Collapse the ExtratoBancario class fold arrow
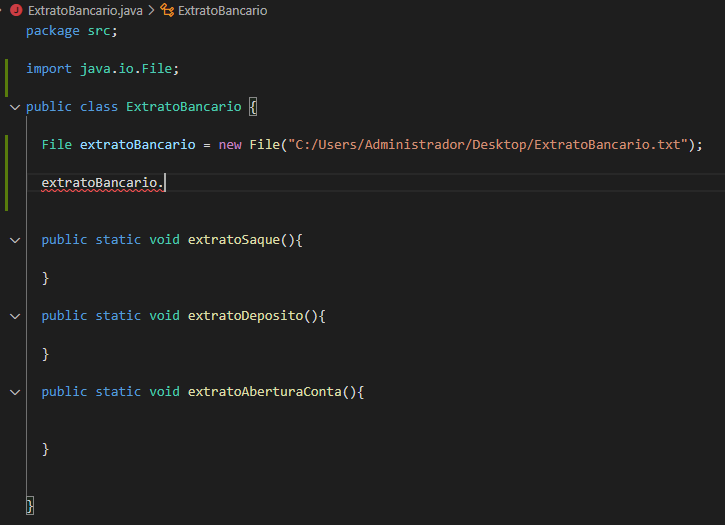The width and height of the screenshot is (725, 525). coord(15,107)
